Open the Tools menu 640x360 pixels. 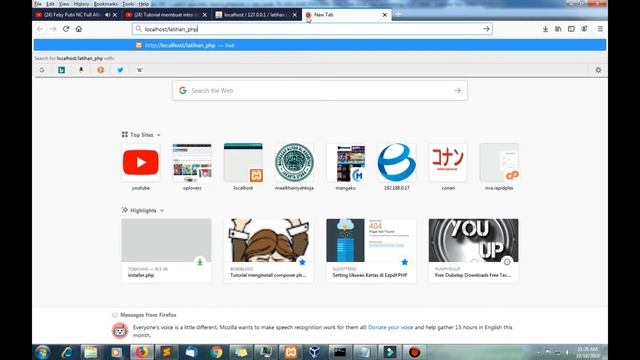(x=128, y=4)
